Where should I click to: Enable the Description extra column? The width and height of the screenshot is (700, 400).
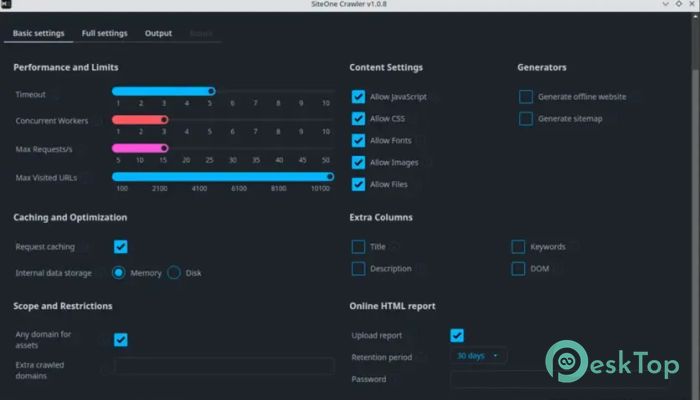tap(358, 269)
